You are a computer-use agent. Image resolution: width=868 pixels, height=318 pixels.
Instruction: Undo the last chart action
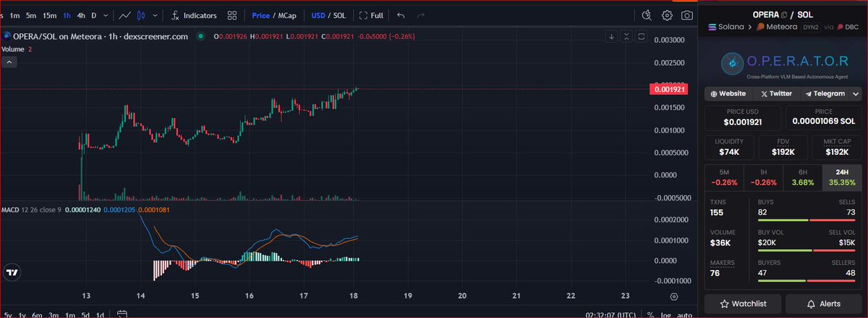(x=401, y=15)
